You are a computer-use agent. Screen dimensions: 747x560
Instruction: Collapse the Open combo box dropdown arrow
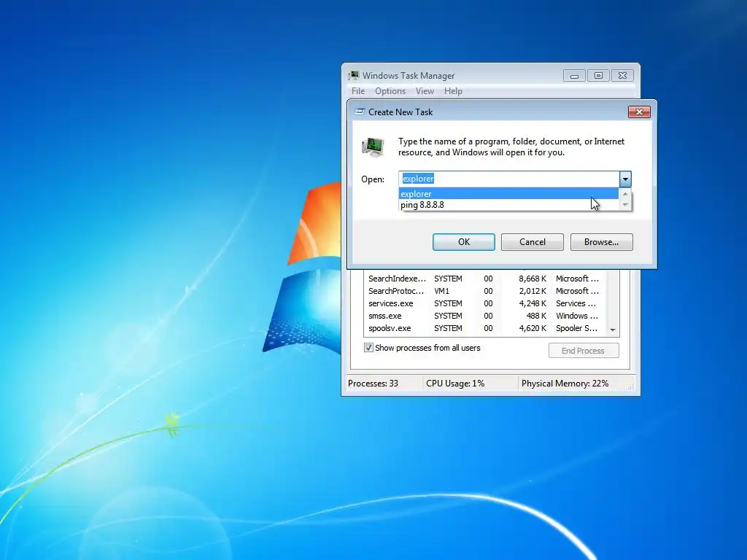[x=625, y=179]
